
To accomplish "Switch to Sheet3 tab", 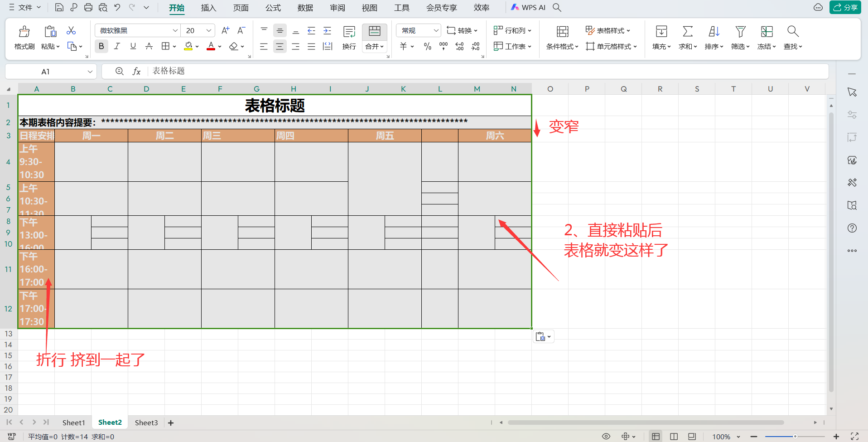I will point(146,423).
